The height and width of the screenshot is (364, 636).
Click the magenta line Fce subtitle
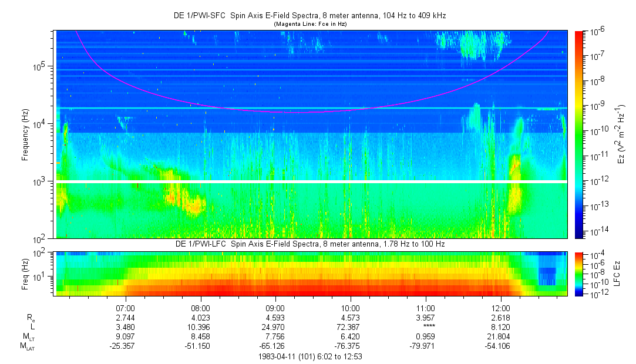(x=310, y=24)
